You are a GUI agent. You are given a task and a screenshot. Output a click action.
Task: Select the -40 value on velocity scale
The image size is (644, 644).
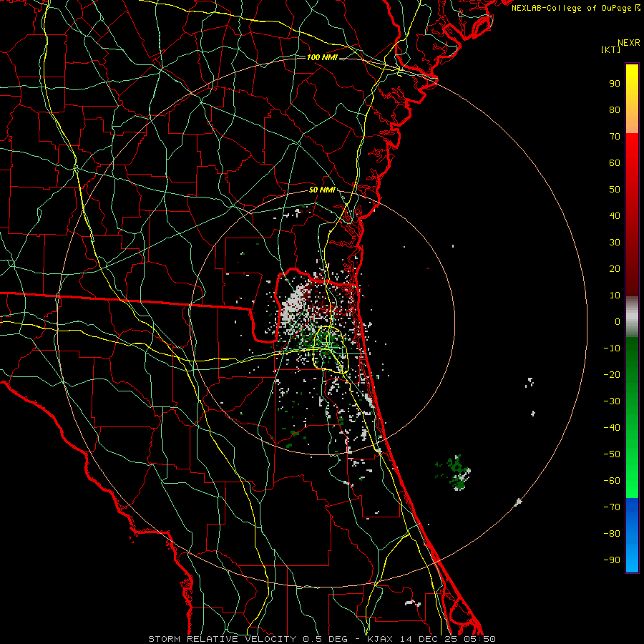612,428
